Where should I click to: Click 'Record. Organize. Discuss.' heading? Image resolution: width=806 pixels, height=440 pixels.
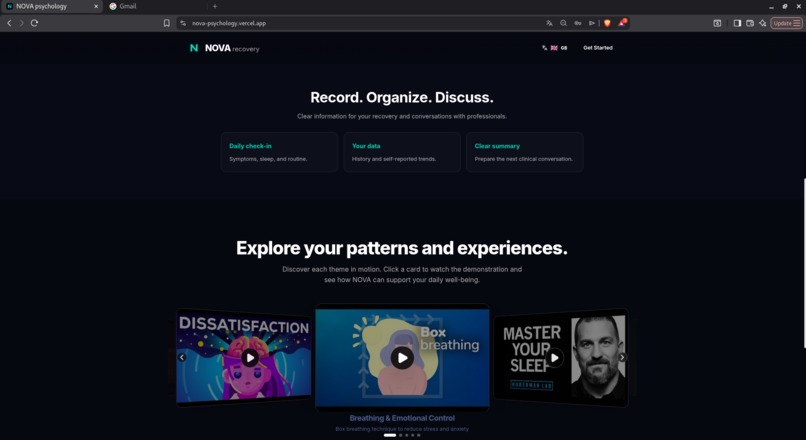[402, 97]
